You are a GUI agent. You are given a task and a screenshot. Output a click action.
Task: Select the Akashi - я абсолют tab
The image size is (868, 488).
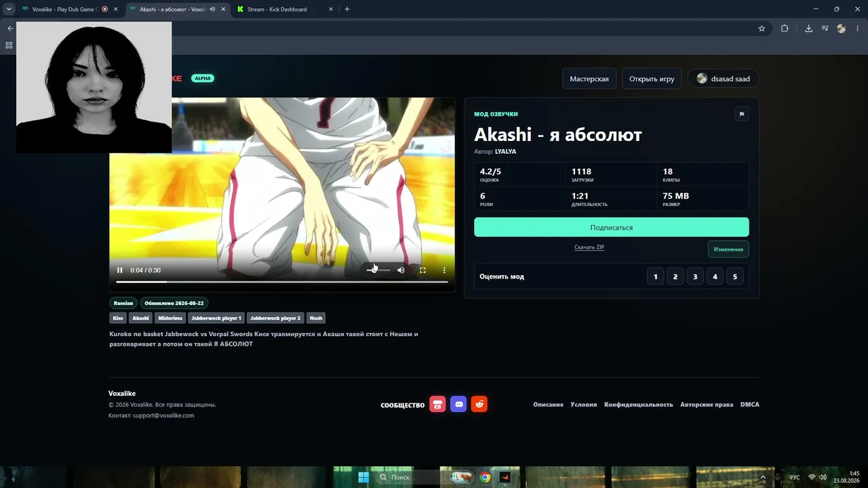click(178, 9)
